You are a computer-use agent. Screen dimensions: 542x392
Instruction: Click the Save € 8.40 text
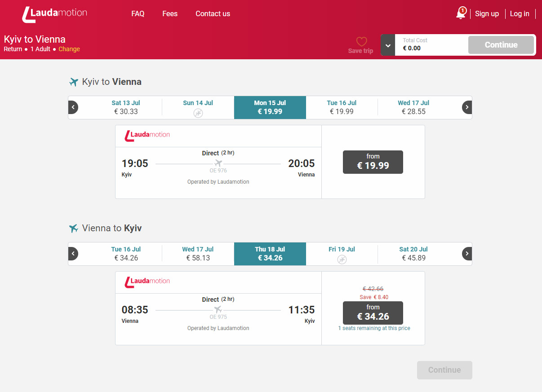pyautogui.click(x=374, y=297)
